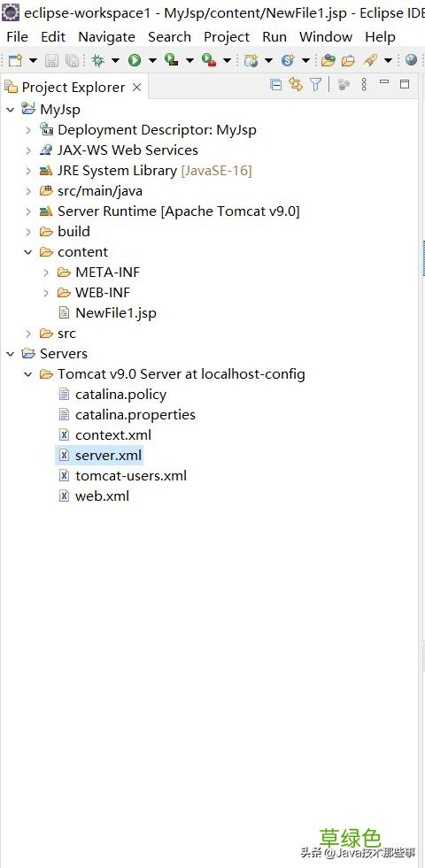The height and width of the screenshot is (868, 425).
Task: Collapse the MyJsp project node
Action: tap(10, 110)
